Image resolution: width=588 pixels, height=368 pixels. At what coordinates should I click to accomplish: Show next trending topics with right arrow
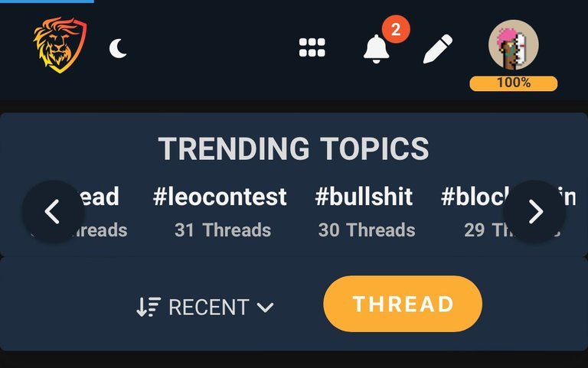(534, 212)
